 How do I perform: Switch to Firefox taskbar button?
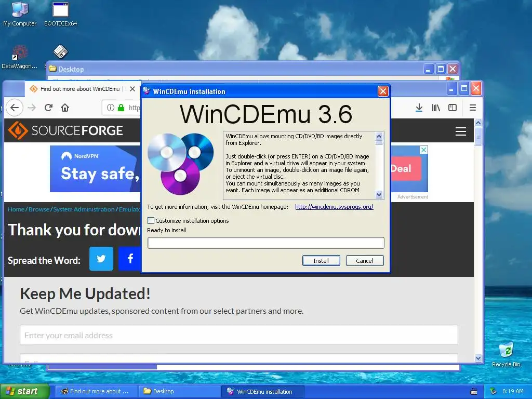click(96, 391)
